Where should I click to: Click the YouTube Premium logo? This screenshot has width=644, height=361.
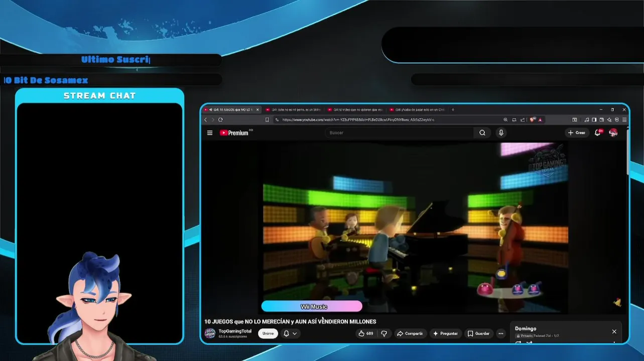[x=234, y=133]
